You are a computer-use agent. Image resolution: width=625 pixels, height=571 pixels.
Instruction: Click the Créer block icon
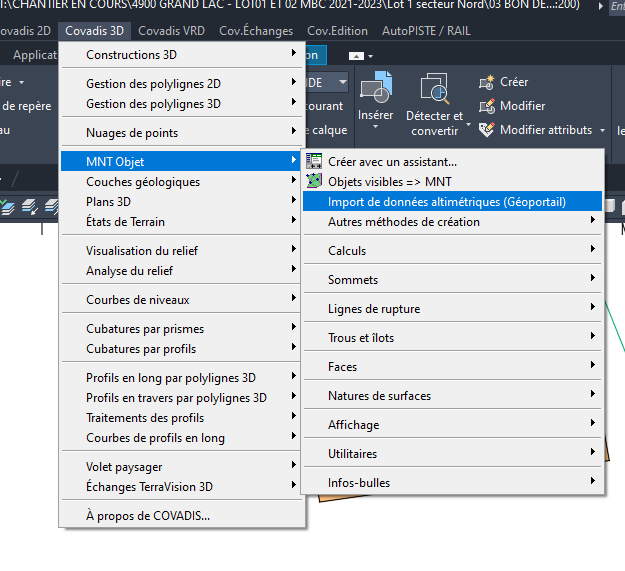[x=486, y=82]
